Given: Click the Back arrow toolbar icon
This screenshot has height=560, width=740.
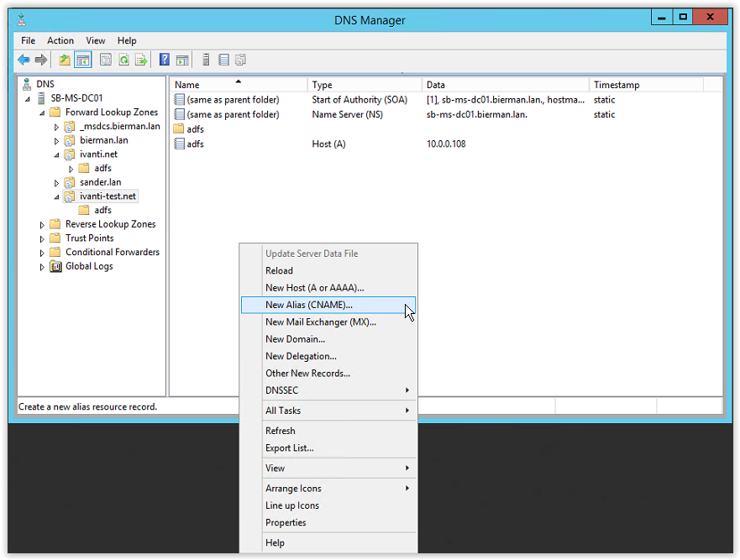Looking at the screenshot, I should pyautogui.click(x=24, y=60).
